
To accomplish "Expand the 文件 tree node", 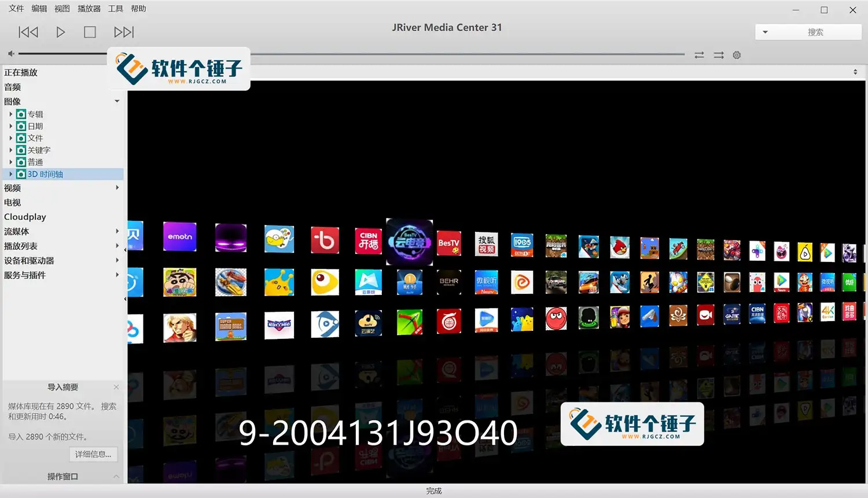I will click(10, 138).
